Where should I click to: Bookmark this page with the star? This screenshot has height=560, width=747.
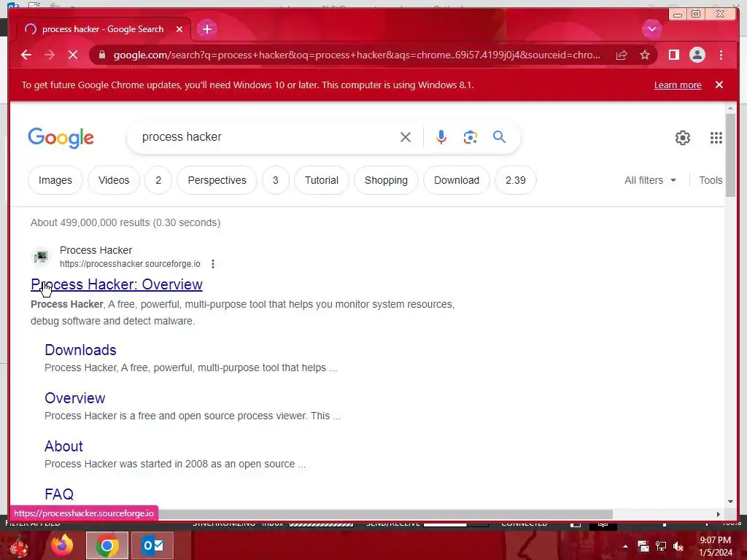click(645, 55)
